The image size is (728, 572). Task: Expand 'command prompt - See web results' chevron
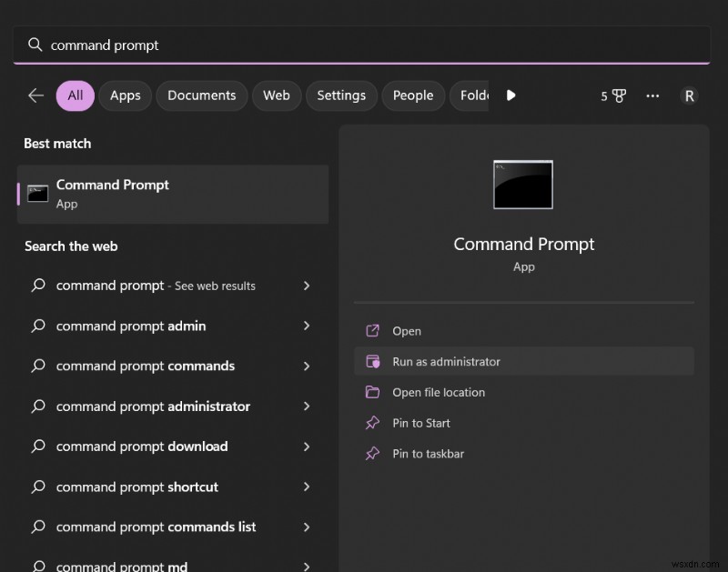(x=307, y=286)
